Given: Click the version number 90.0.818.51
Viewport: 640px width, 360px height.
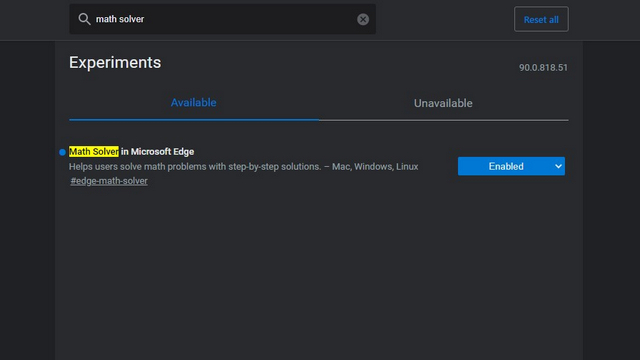Looking at the screenshot, I should [x=543, y=67].
